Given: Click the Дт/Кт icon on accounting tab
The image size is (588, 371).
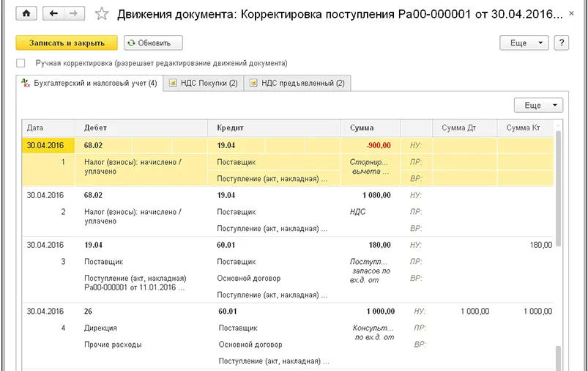Looking at the screenshot, I should (x=26, y=83).
